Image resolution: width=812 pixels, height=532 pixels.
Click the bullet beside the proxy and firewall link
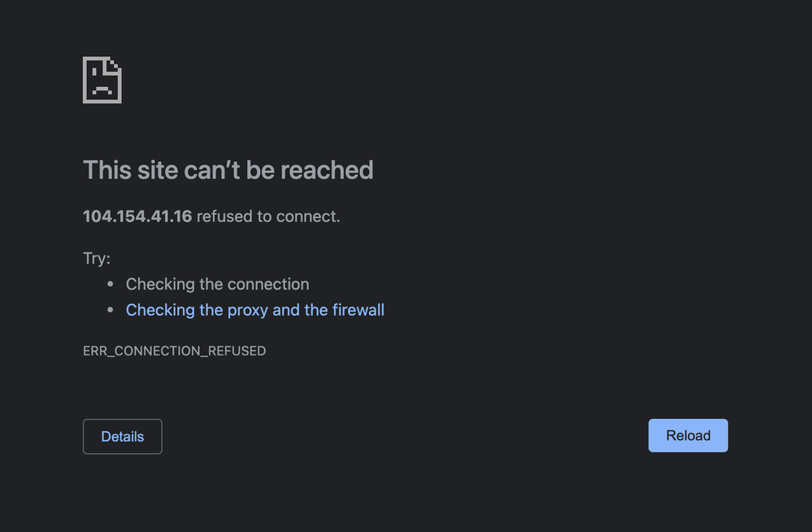110,310
